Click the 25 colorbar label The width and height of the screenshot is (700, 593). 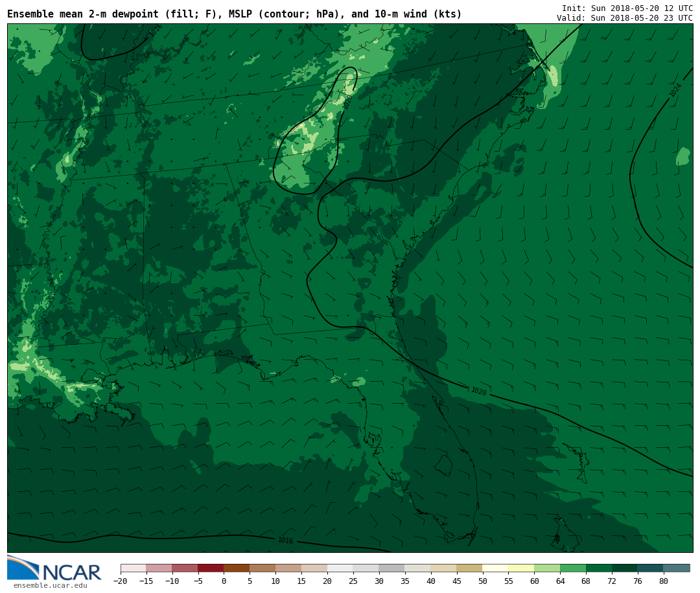pyautogui.click(x=353, y=581)
